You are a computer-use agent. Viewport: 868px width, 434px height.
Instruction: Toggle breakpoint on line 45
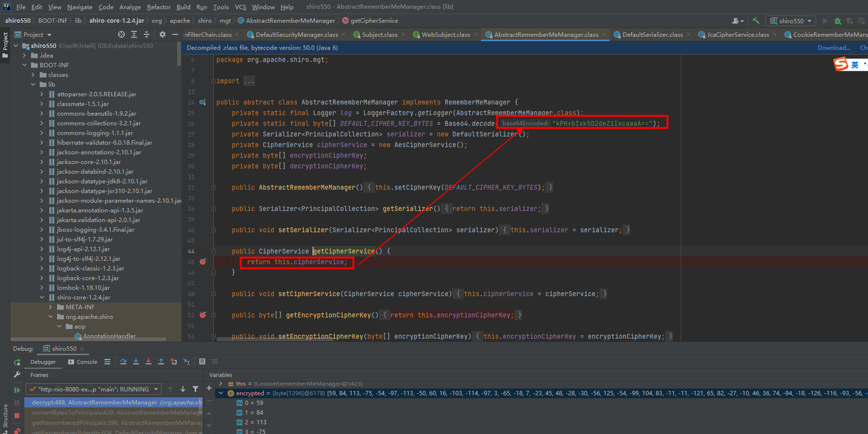click(203, 262)
